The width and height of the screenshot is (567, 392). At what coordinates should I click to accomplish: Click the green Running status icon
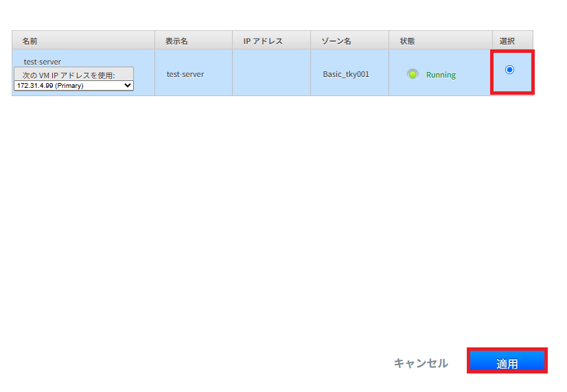tap(413, 75)
